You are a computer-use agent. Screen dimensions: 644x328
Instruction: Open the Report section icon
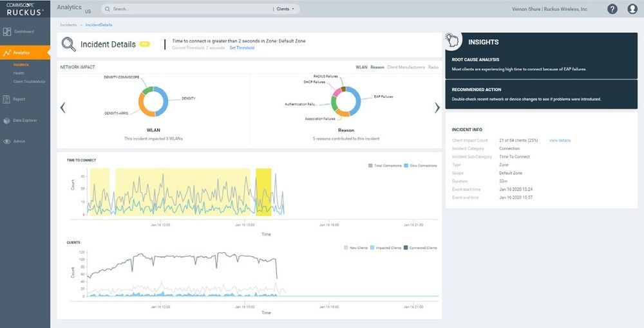(7, 99)
